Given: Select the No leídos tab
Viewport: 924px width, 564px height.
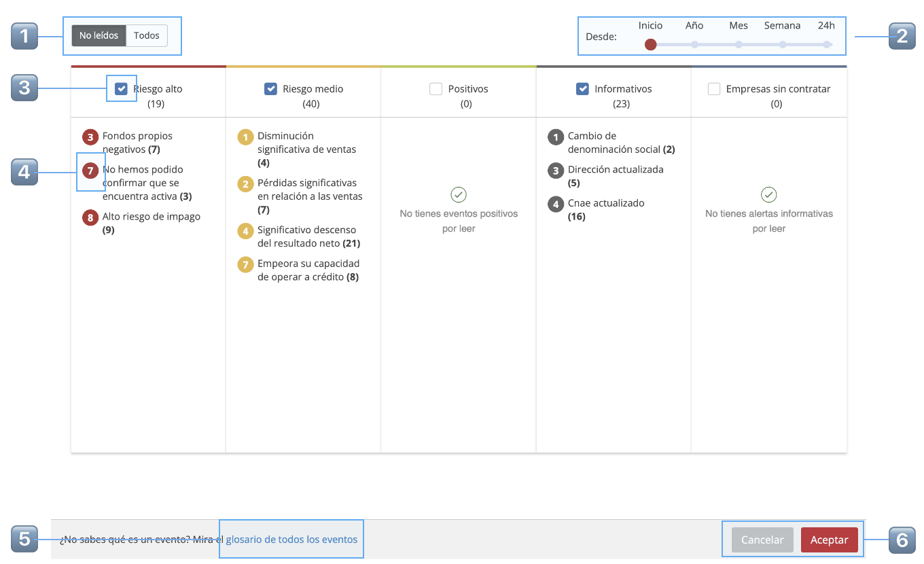Looking at the screenshot, I should 98,35.
